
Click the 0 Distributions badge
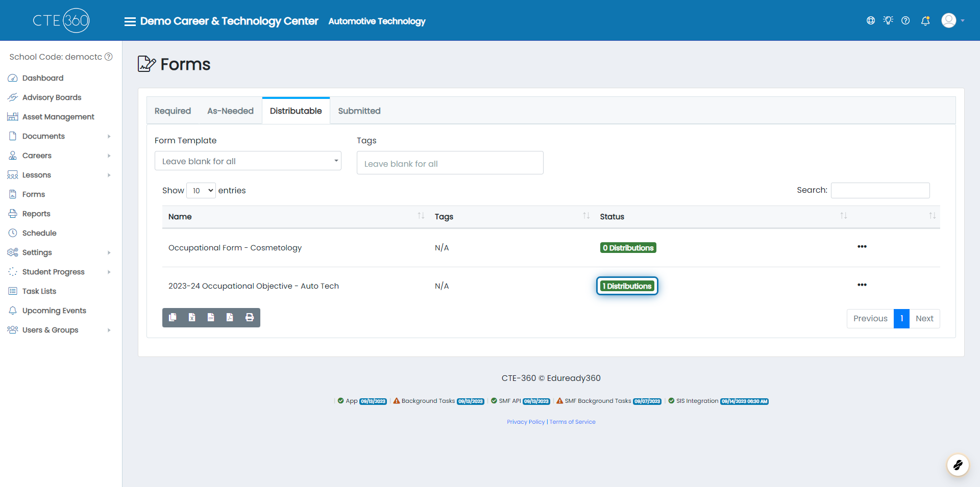pos(628,248)
